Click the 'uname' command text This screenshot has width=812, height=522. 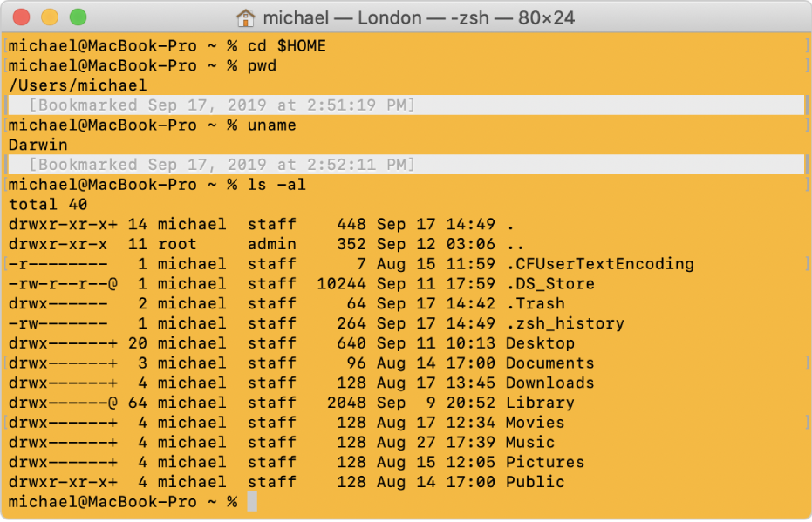pos(271,125)
